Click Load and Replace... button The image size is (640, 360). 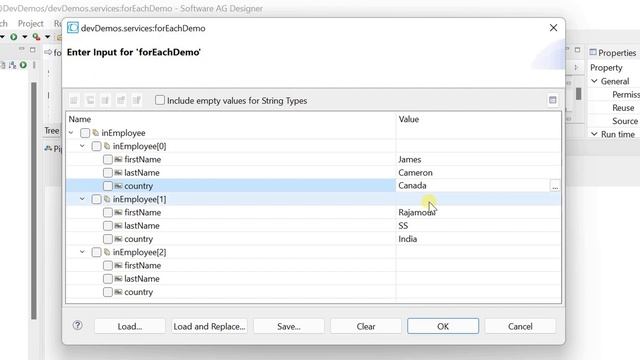point(209,326)
